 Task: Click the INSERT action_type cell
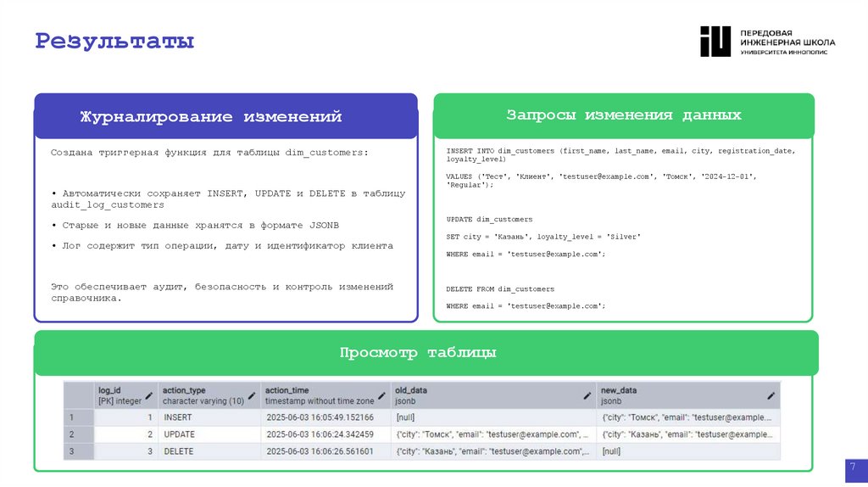(x=209, y=417)
